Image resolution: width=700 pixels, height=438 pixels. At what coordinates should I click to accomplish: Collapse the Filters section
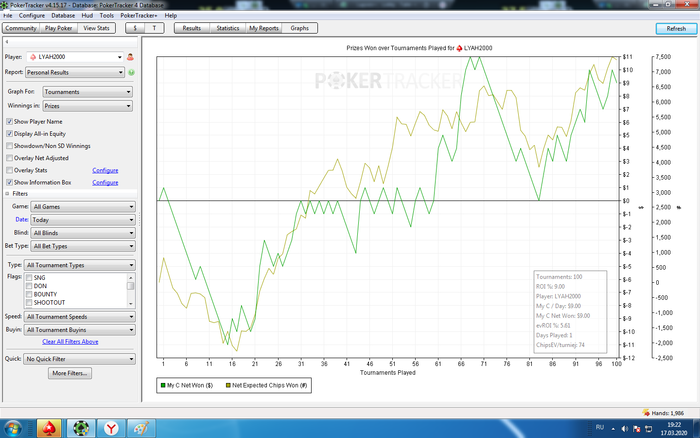coord(7,194)
